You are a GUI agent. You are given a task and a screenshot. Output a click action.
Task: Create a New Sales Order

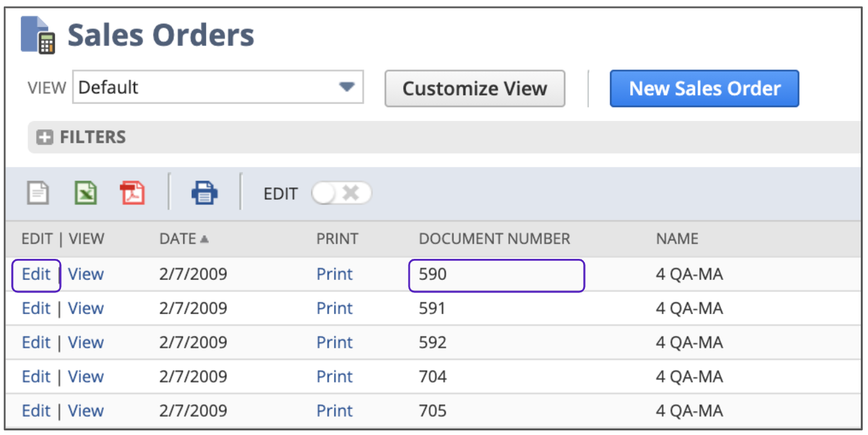(704, 89)
